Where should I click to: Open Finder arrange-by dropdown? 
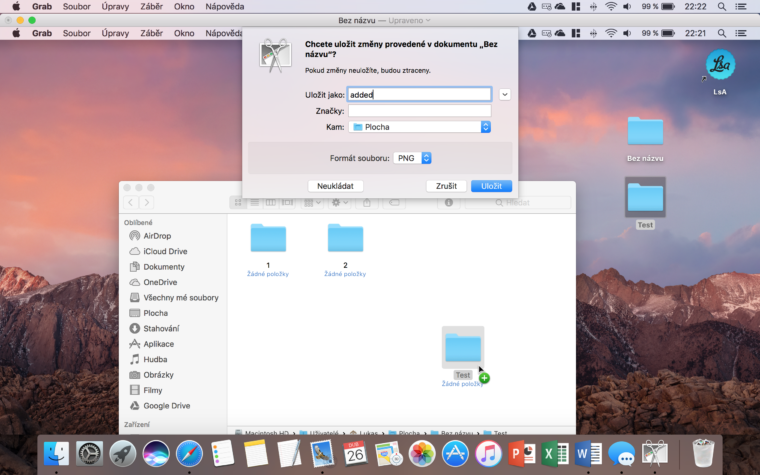point(312,203)
